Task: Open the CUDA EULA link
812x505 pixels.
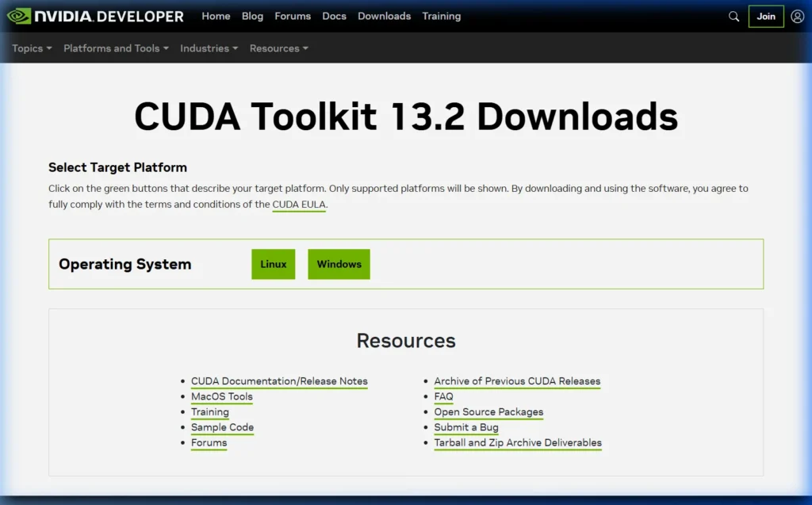Action: pyautogui.click(x=299, y=204)
